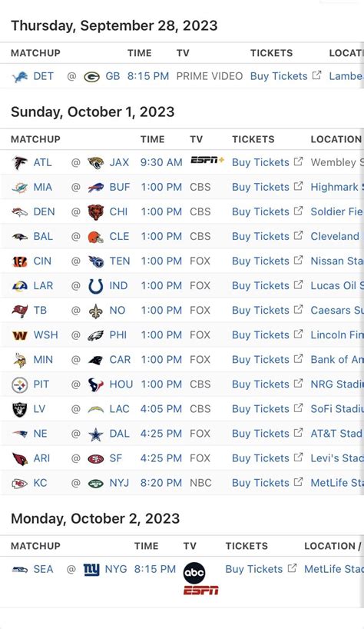The height and width of the screenshot is (629, 364).
Task: Click the Pittsburgh Steelers logo
Action: click(20, 384)
